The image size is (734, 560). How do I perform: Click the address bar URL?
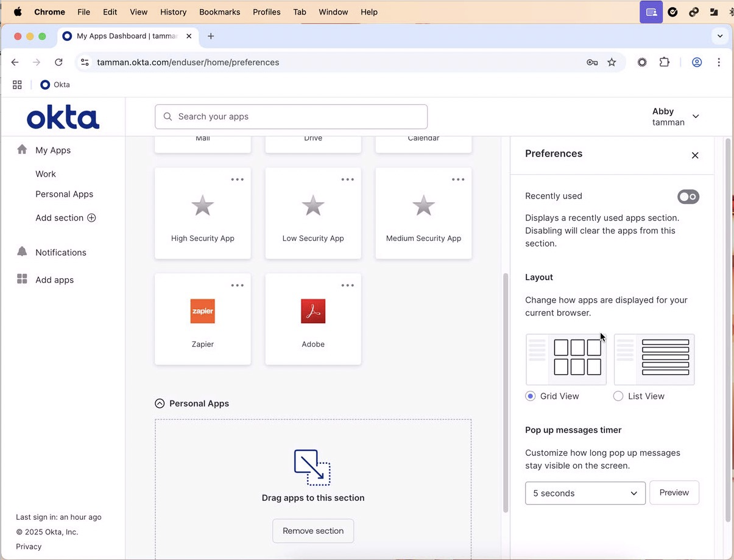pos(188,62)
